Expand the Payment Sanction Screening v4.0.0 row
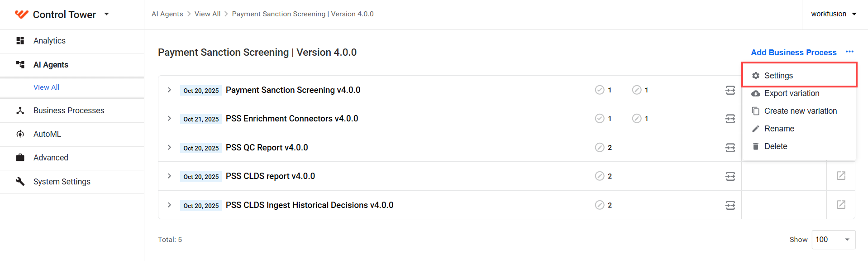Viewport: 868px width, 261px height. (x=169, y=90)
